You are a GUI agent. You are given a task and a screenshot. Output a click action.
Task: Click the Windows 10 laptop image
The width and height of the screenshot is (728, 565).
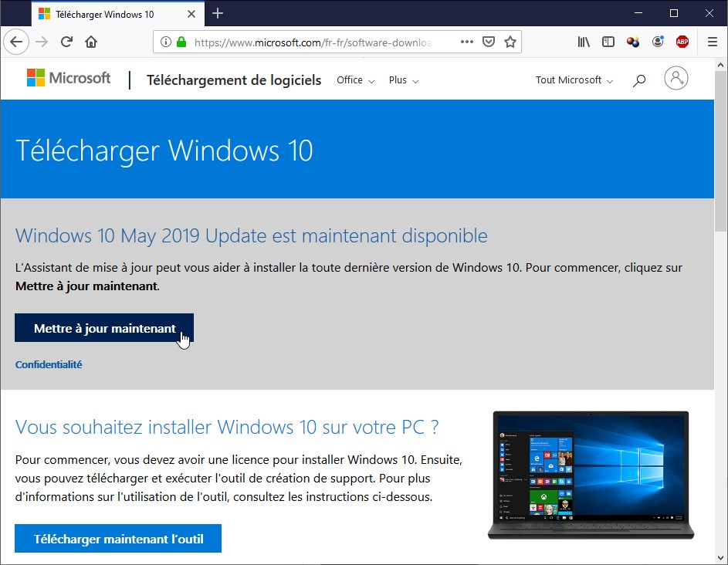pos(591,475)
